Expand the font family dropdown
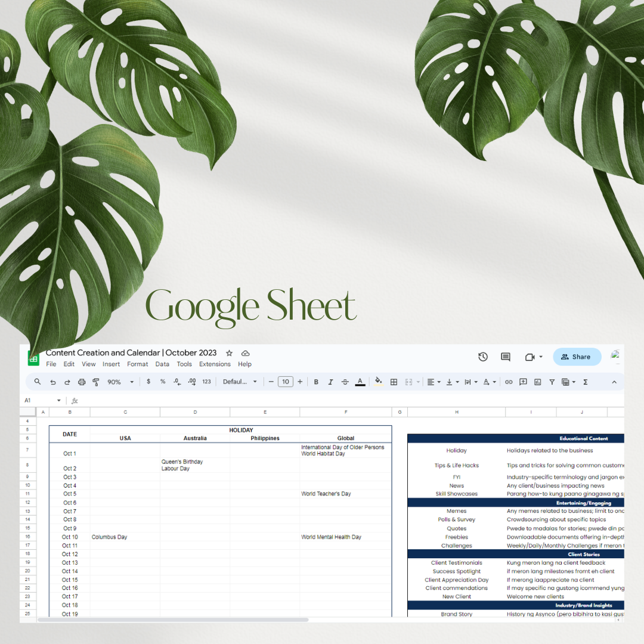The height and width of the screenshot is (644, 644). 240,382
